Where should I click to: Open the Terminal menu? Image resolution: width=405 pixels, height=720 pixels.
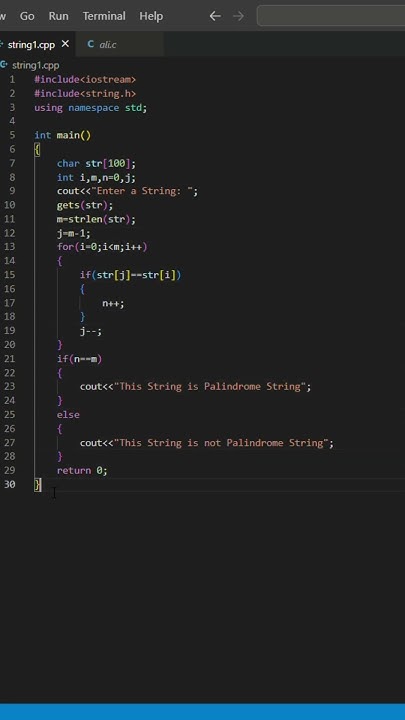[x=104, y=16]
